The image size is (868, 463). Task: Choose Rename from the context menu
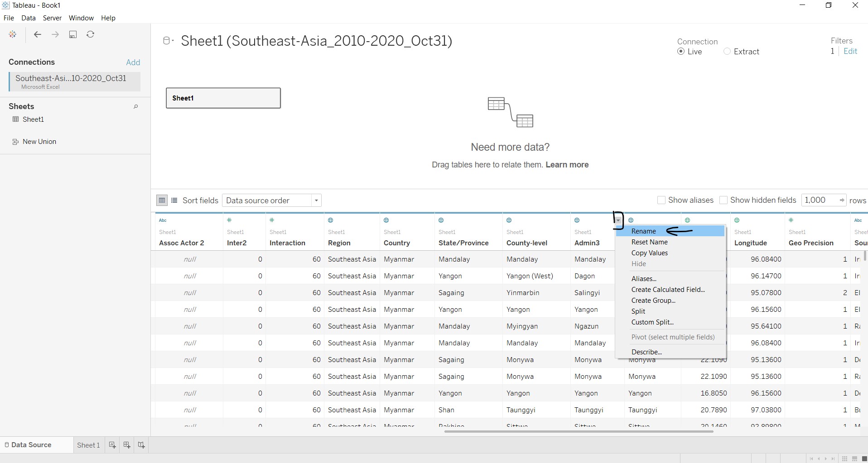click(644, 231)
